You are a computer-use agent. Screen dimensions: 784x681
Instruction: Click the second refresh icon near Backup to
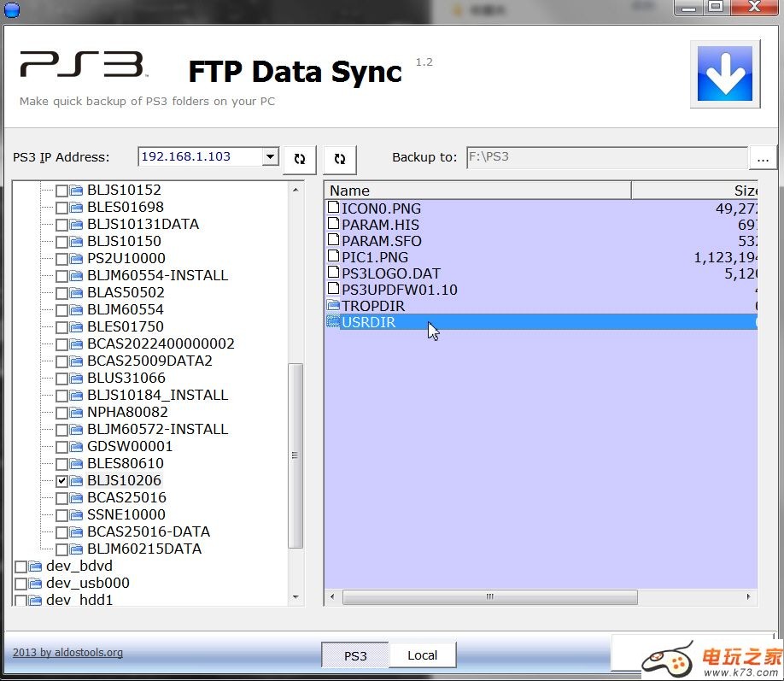tap(340, 159)
